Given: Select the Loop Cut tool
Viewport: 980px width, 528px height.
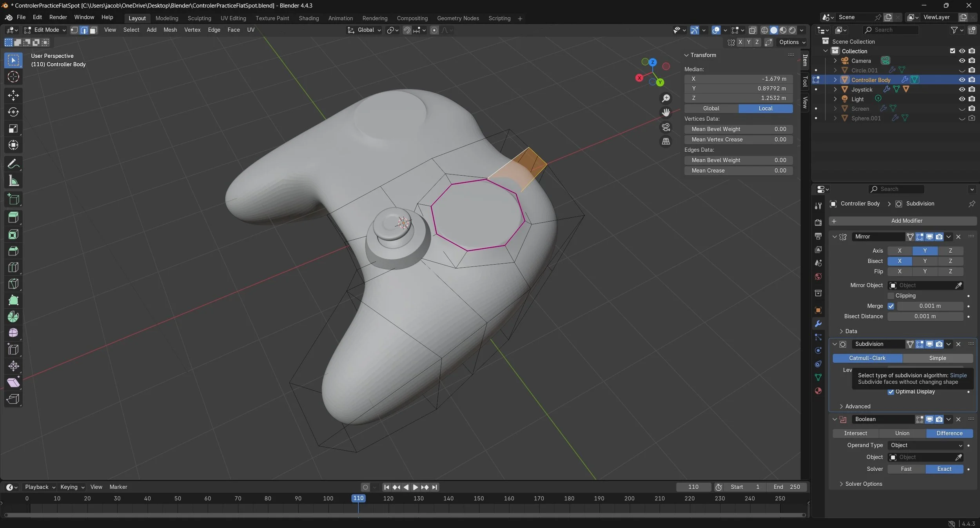Looking at the screenshot, I should [13, 267].
